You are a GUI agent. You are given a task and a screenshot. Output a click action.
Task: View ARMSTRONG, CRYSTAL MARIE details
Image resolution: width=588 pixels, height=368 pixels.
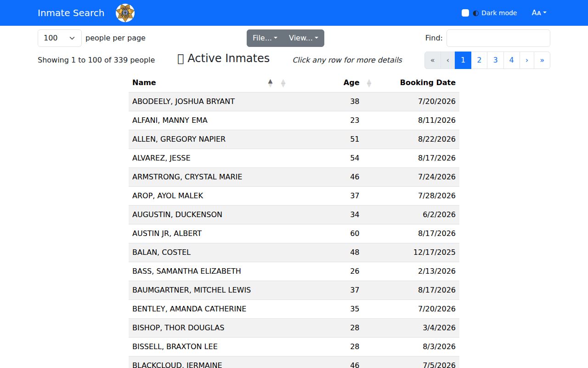point(294,177)
